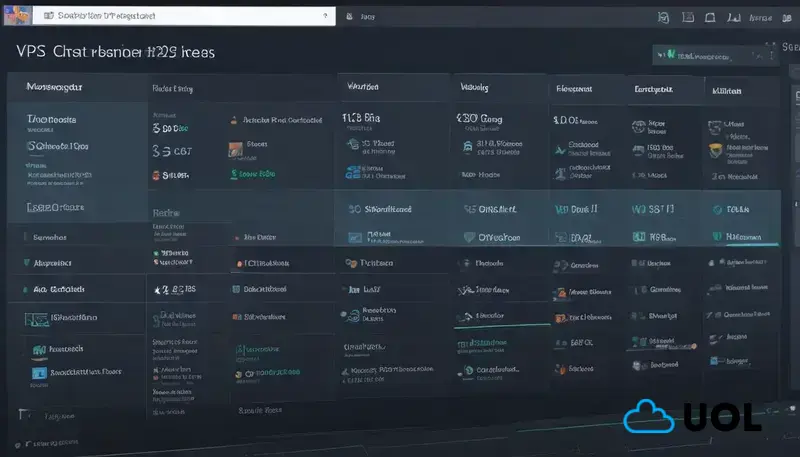The image size is (800, 457).
Task: Click the search box with the green icon under the toolbar
Action: pyautogui.click(x=714, y=55)
